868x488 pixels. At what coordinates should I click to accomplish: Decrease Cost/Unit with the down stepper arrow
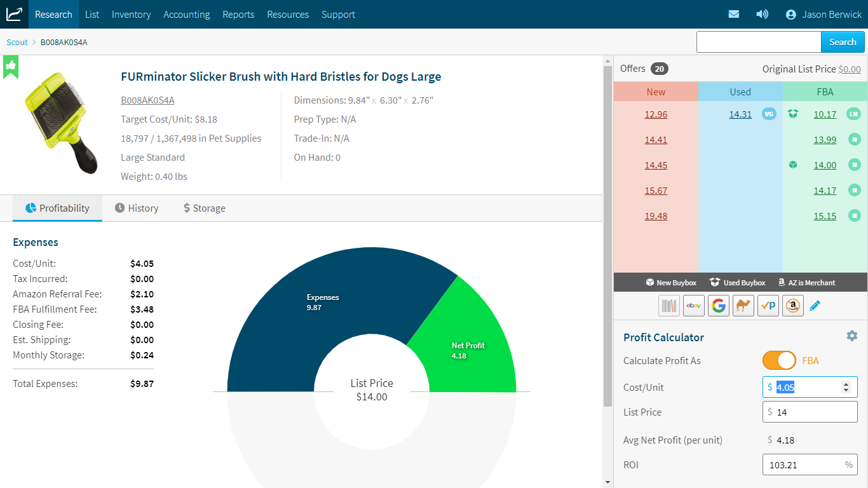pyautogui.click(x=846, y=390)
